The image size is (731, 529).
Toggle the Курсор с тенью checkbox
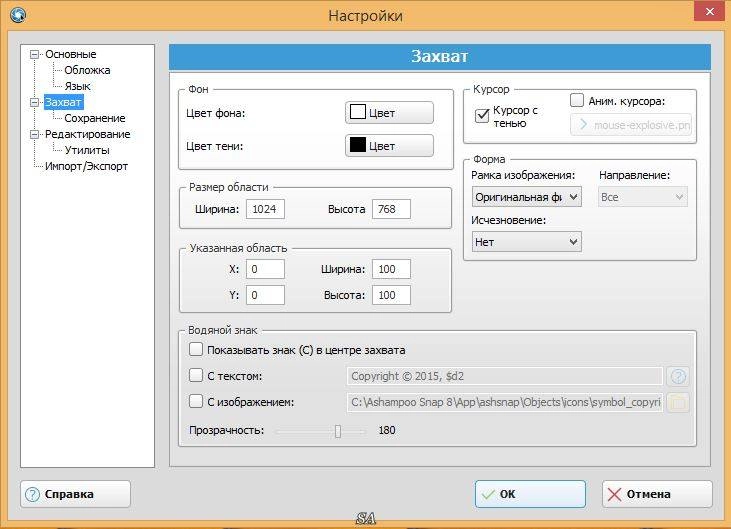point(482,116)
